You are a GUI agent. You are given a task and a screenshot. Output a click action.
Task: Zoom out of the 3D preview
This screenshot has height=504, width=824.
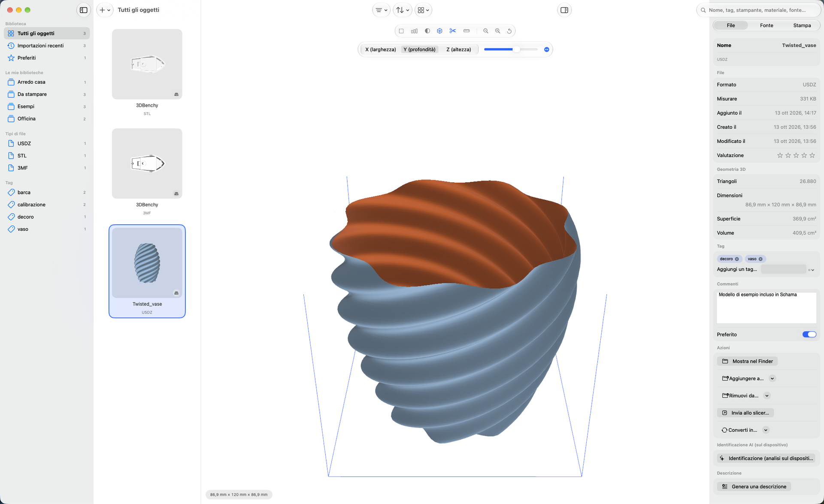coord(485,31)
